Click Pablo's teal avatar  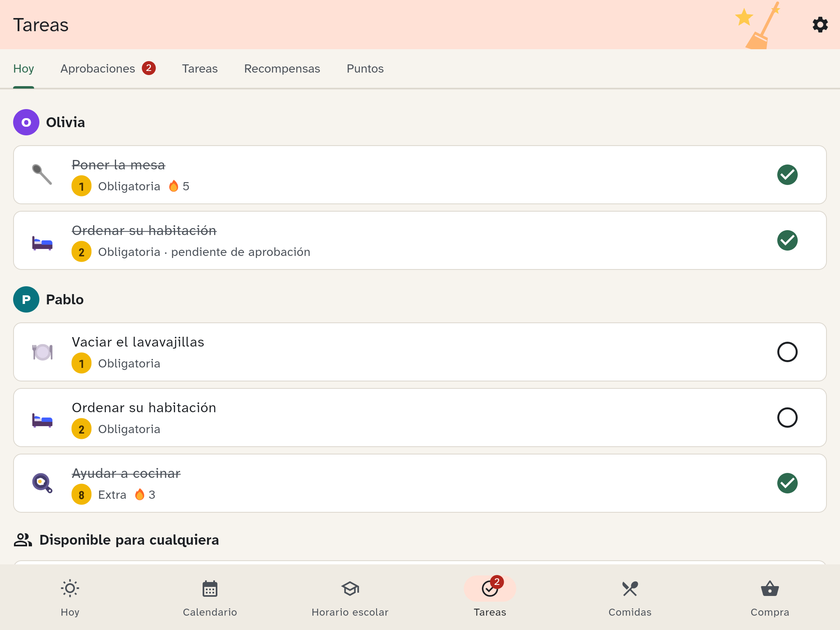coord(26,299)
